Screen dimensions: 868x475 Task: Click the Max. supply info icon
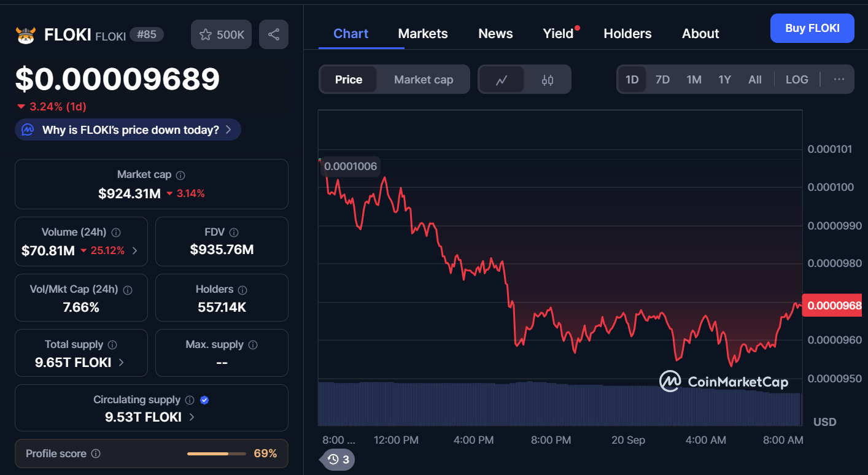(x=253, y=345)
